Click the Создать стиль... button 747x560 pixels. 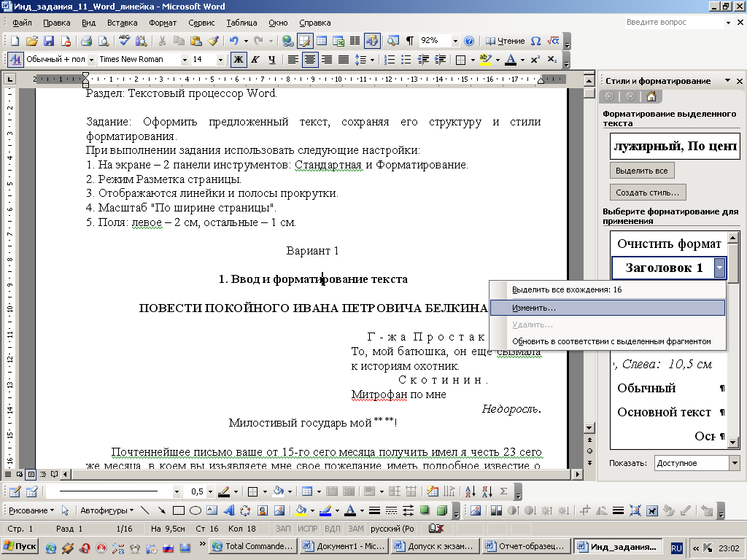tap(648, 192)
